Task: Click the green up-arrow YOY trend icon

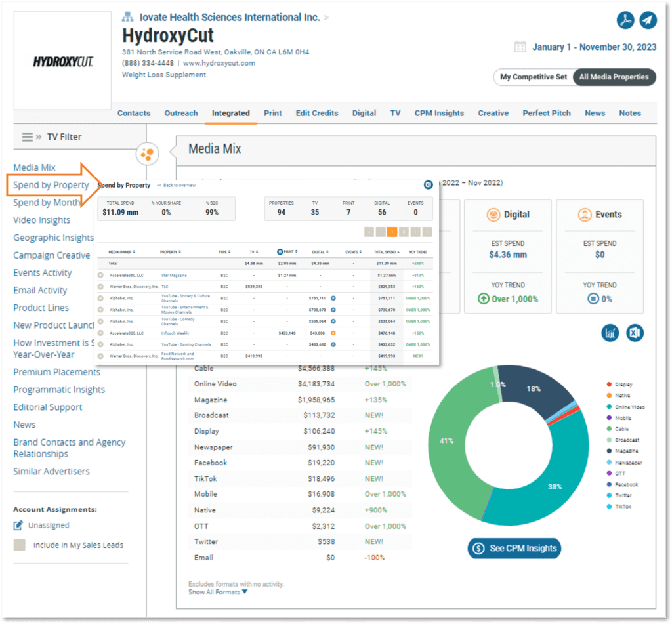Action: (484, 299)
